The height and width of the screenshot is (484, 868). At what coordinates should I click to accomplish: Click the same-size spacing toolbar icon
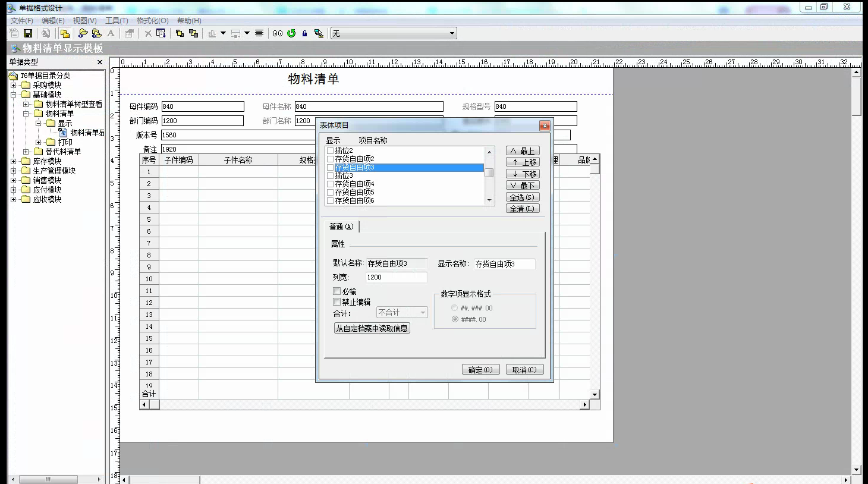[x=235, y=33]
